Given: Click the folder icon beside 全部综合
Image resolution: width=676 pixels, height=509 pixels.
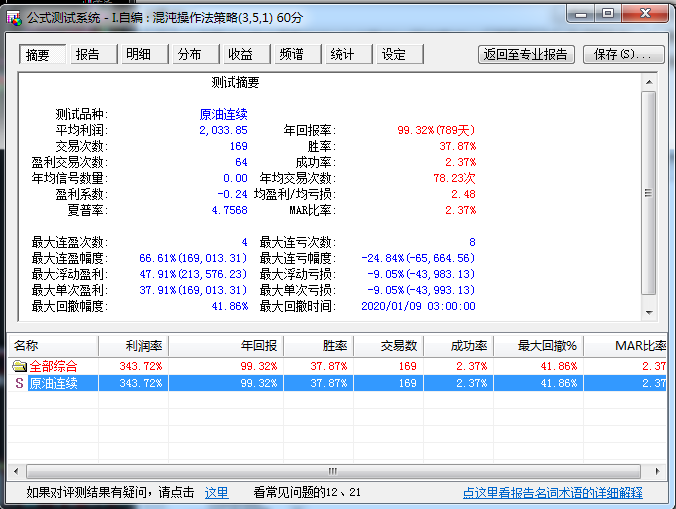Looking at the screenshot, I should click(19, 366).
